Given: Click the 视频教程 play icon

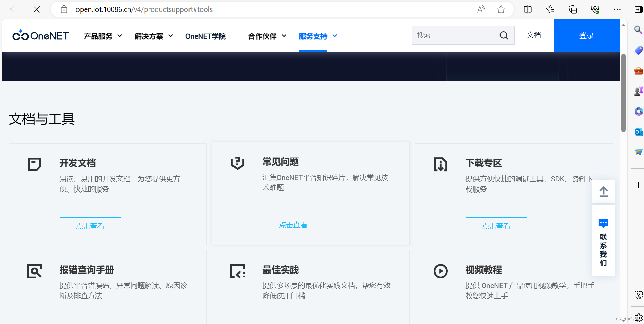Looking at the screenshot, I should (x=440, y=271).
